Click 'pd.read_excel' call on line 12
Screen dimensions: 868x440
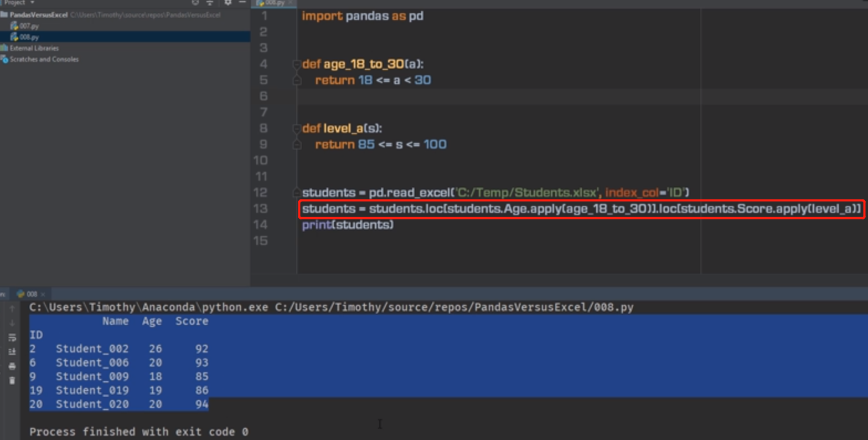click(x=410, y=193)
